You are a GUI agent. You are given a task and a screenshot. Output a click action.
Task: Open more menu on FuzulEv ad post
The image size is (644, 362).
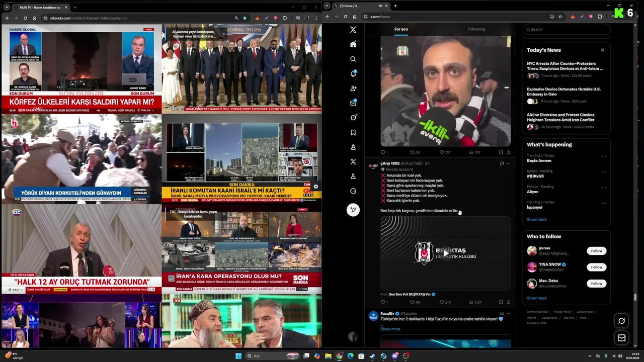click(x=508, y=313)
